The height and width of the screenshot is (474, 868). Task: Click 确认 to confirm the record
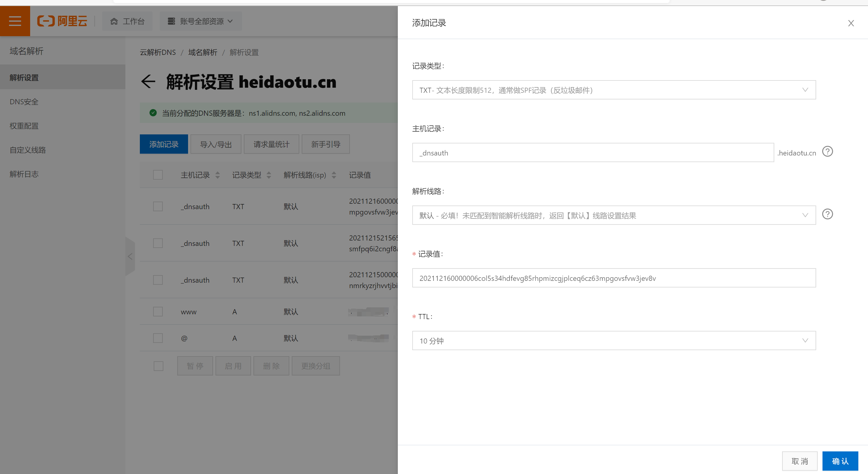pos(840,461)
